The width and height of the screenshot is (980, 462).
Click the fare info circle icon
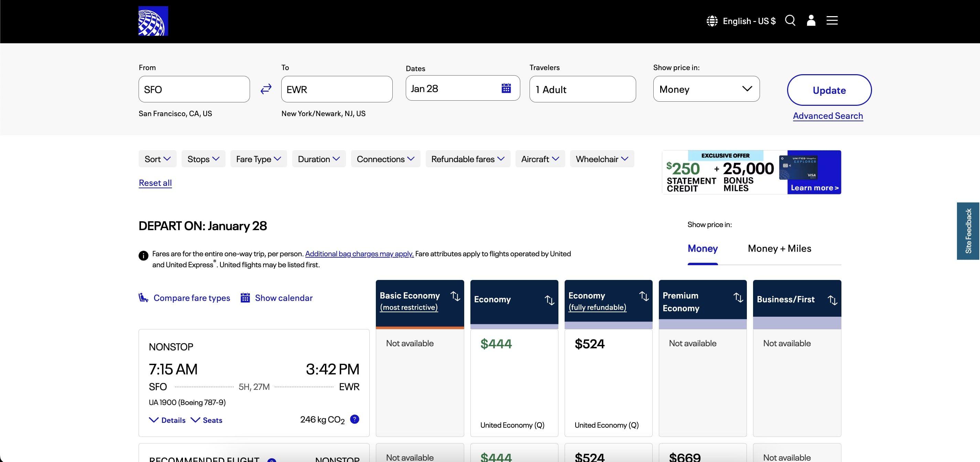click(x=143, y=255)
